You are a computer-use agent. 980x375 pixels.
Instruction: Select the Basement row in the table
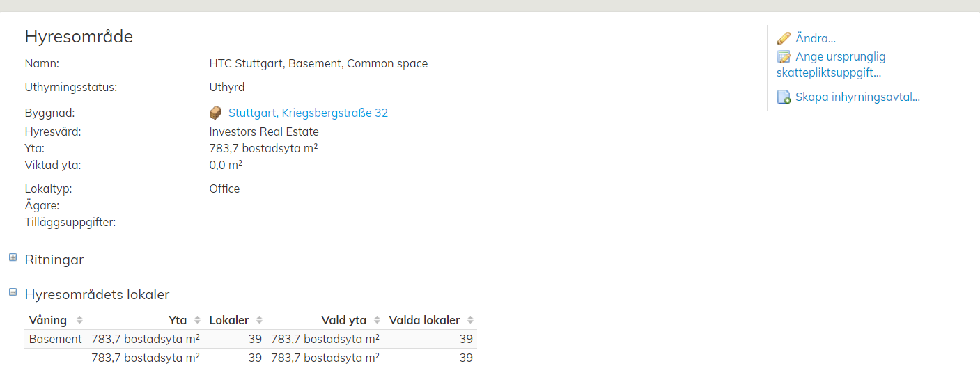pyautogui.click(x=55, y=339)
